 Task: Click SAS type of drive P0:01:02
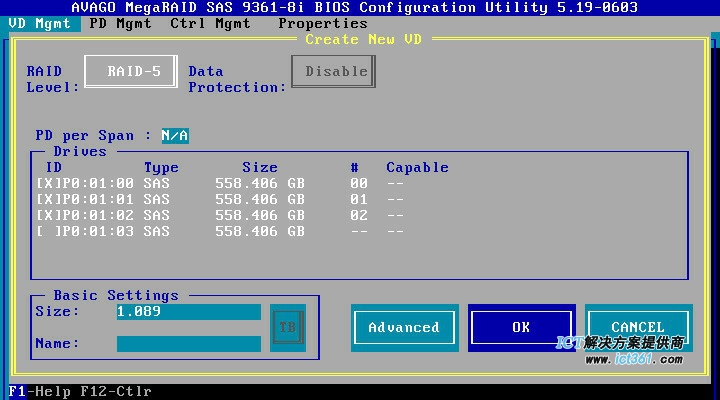[157, 215]
